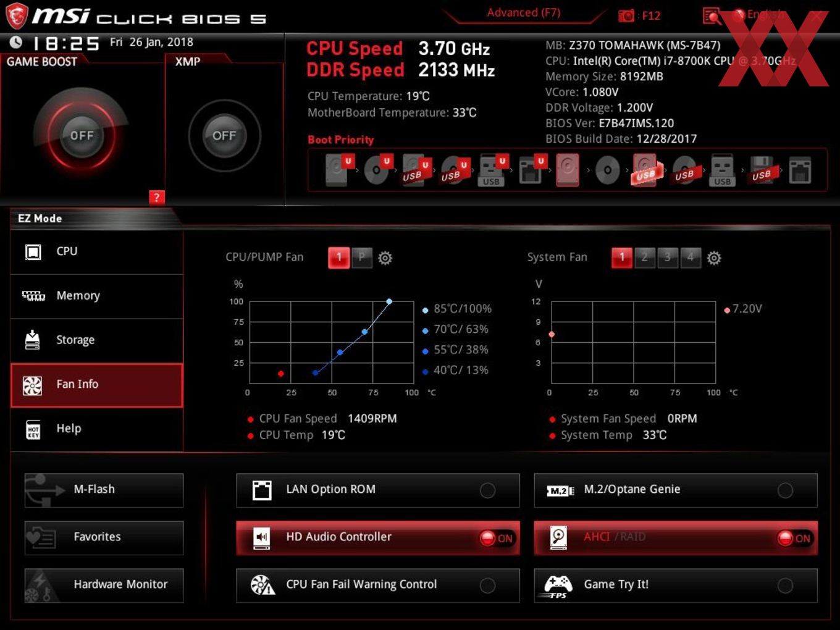Image resolution: width=840 pixels, height=630 pixels.
Task: Click the 55°C/38% fan curve point
Action: point(340,352)
